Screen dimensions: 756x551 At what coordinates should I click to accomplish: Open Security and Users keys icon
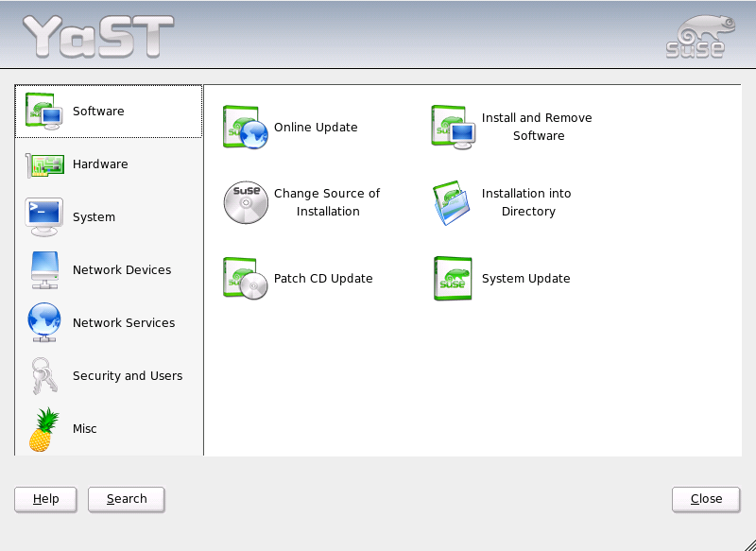[44, 375]
